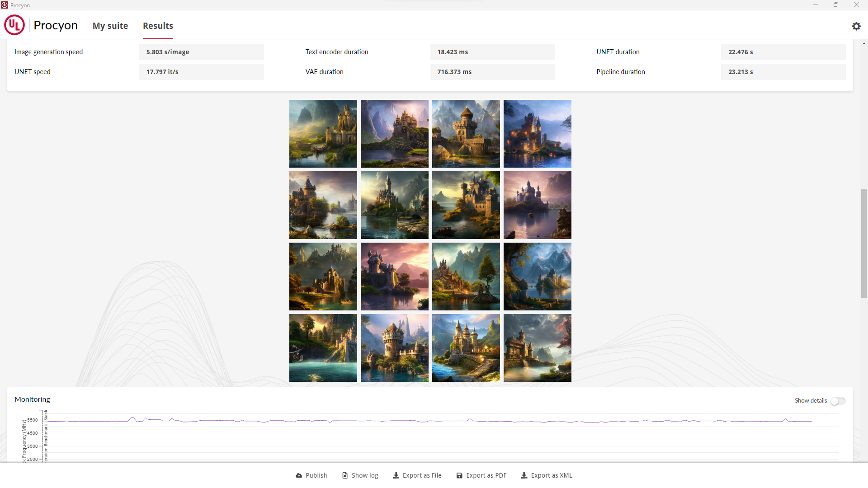Screen dimensions: 868x488
Task: Click the Export as PDF icon
Action: (x=459, y=475)
